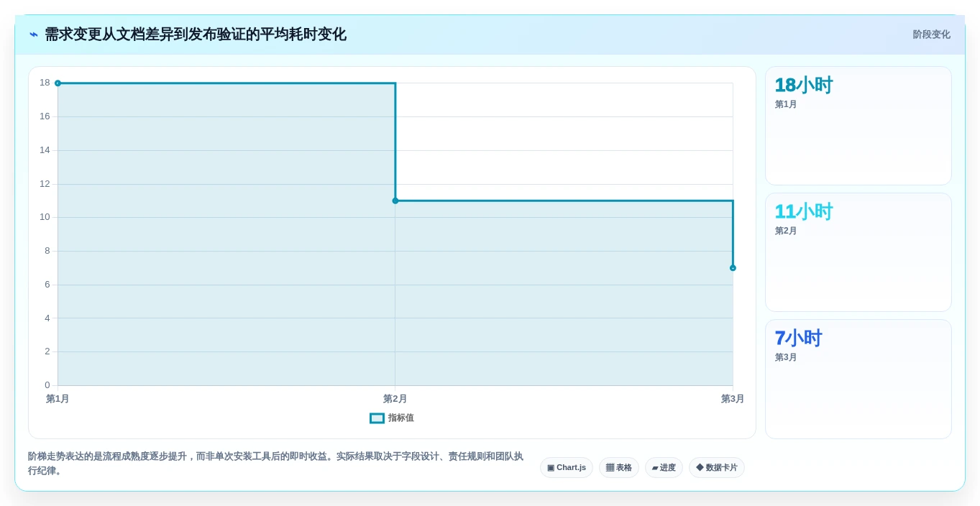Image resolution: width=980 pixels, height=506 pixels.
Task: Open the 18小时 stat card
Action: click(x=858, y=126)
